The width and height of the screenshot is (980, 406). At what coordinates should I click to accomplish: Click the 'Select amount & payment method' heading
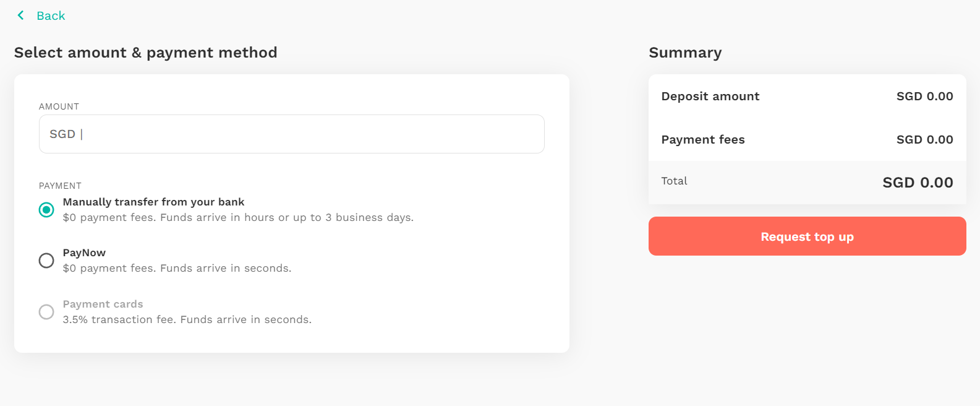pyautogui.click(x=146, y=53)
